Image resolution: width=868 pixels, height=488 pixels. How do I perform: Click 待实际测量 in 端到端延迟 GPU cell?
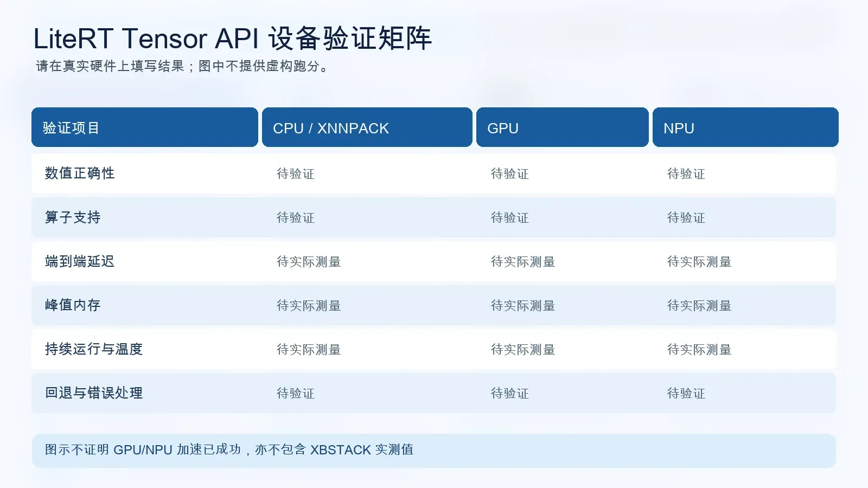point(523,262)
